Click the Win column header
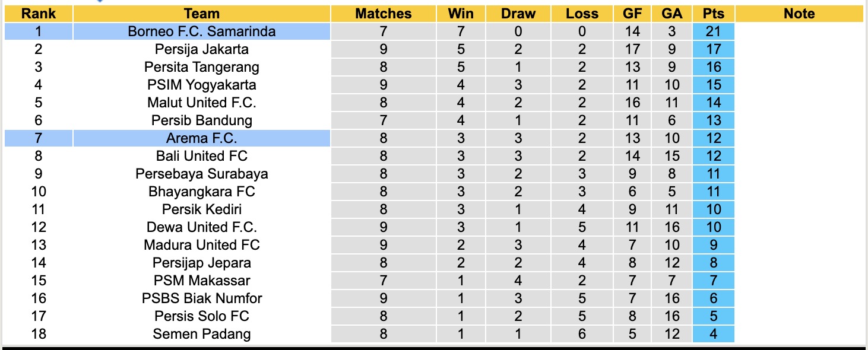Screen dimensions: 868x350 (461, 14)
